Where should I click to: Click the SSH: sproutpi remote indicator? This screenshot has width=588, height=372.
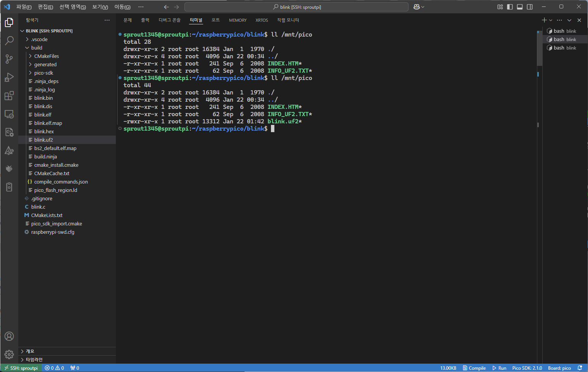21,368
